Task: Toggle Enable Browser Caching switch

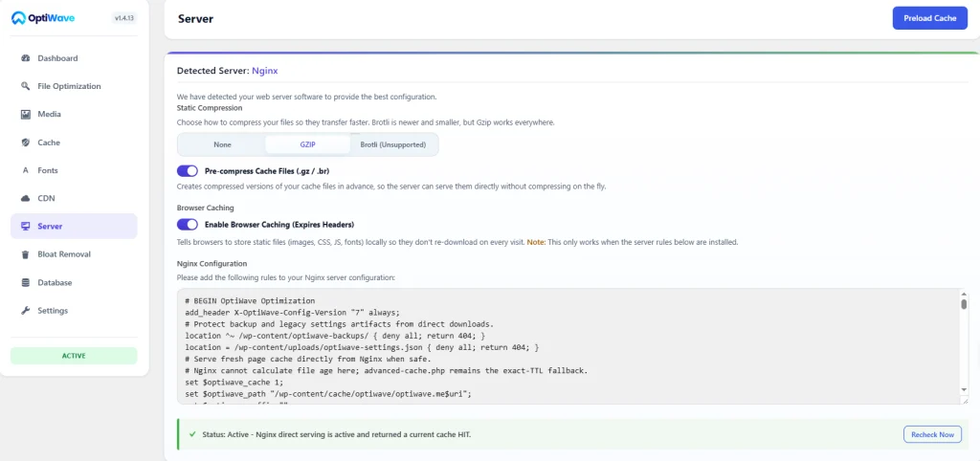Action: click(188, 224)
